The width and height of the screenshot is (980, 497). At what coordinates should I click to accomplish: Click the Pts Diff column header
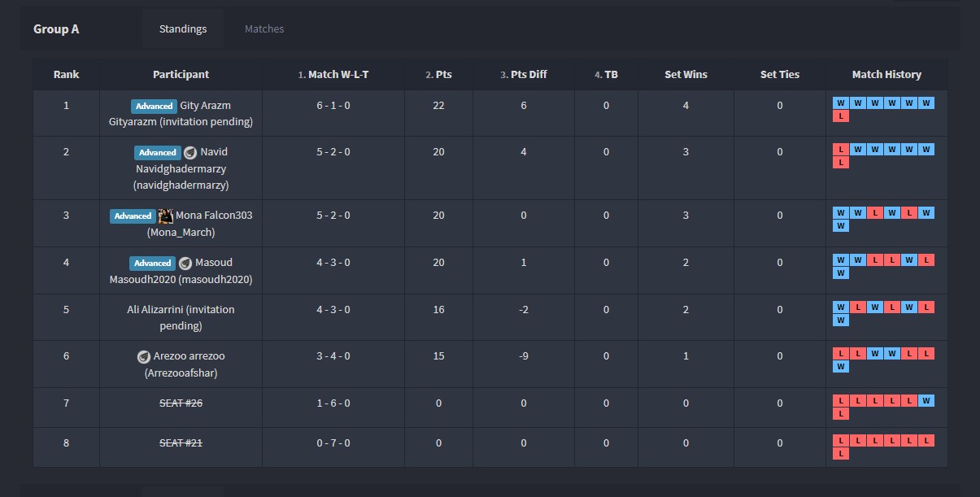[x=524, y=74]
